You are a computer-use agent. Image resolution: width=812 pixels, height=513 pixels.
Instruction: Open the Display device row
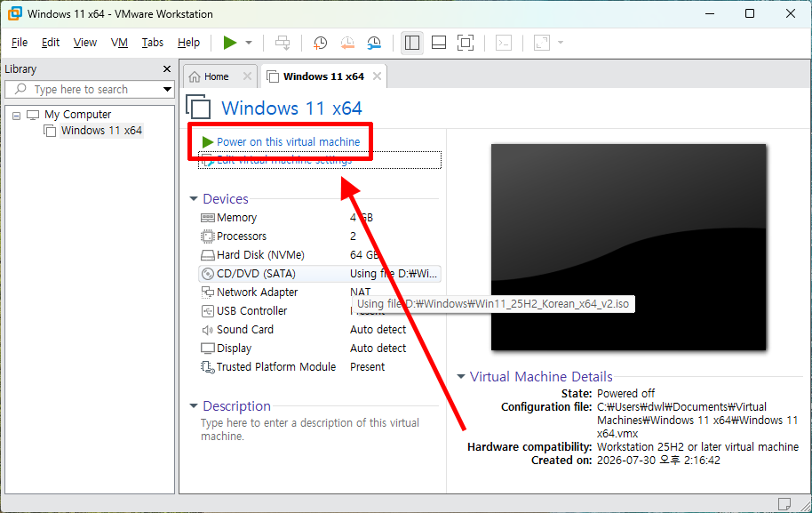click(x=320, y=349)
